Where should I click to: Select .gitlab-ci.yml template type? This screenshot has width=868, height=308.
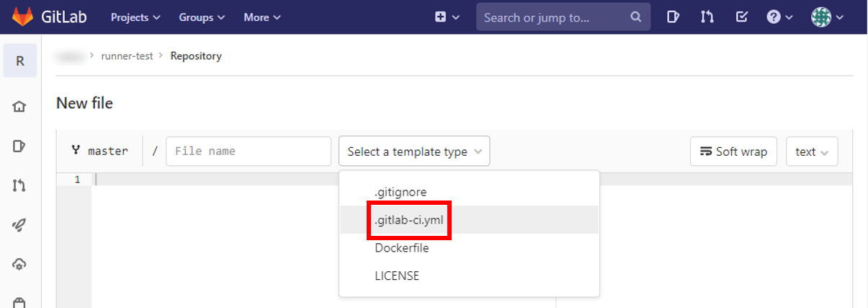coord(409,220)
